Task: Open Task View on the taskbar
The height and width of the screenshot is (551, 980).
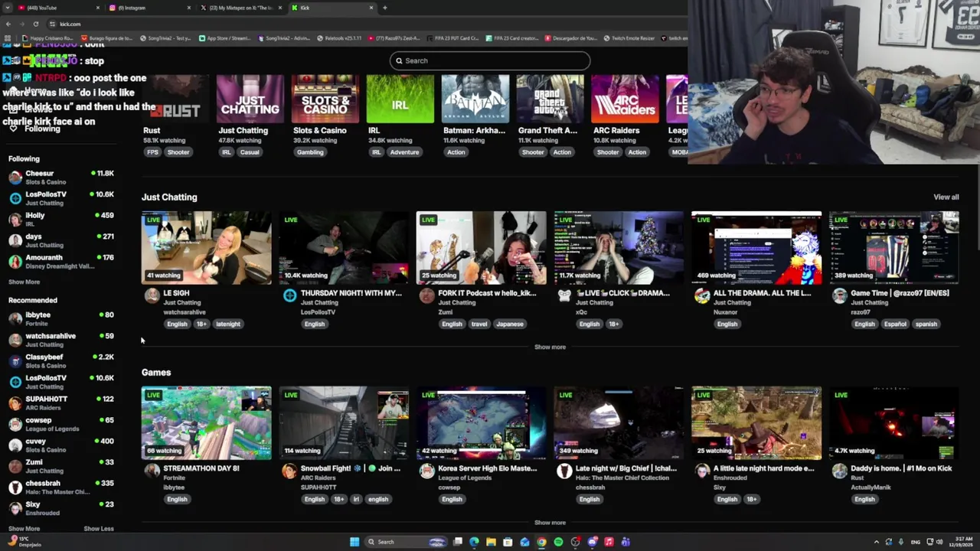Action: click(x=458, y=542)
